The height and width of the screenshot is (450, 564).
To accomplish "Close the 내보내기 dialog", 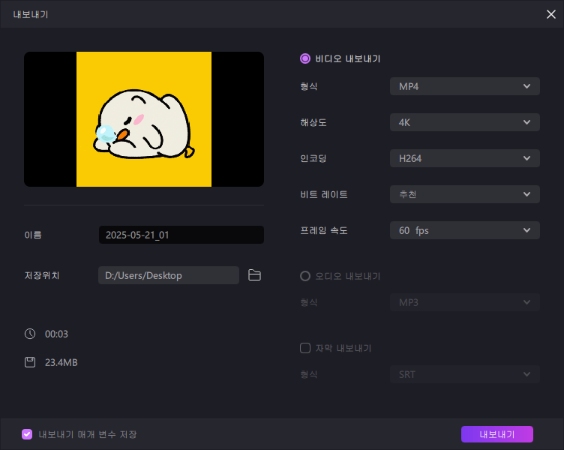I will (x=551, y=14).
